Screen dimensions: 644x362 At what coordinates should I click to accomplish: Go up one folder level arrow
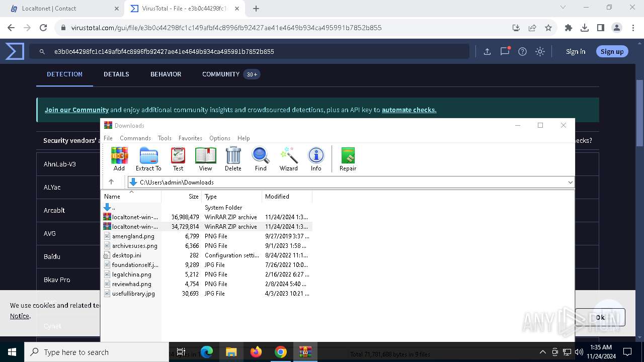tap(111, 182)
